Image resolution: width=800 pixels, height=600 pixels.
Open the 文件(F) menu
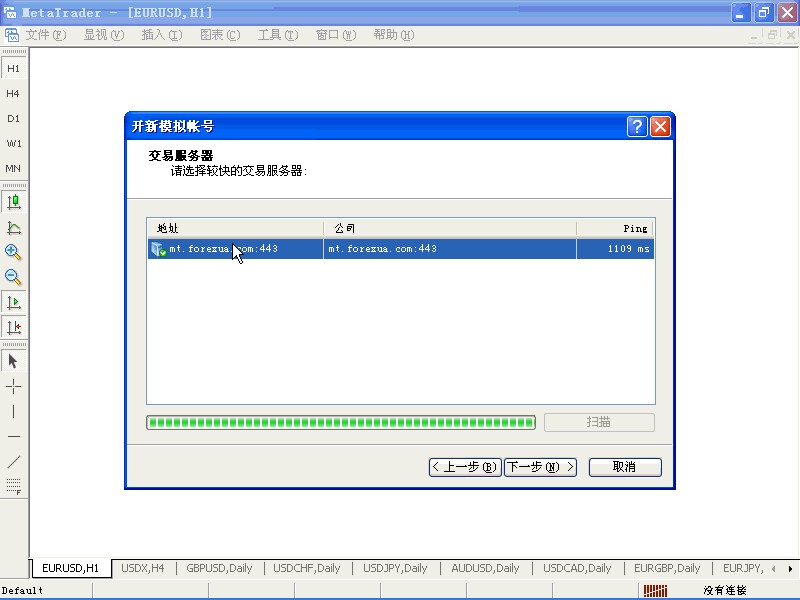46,35
